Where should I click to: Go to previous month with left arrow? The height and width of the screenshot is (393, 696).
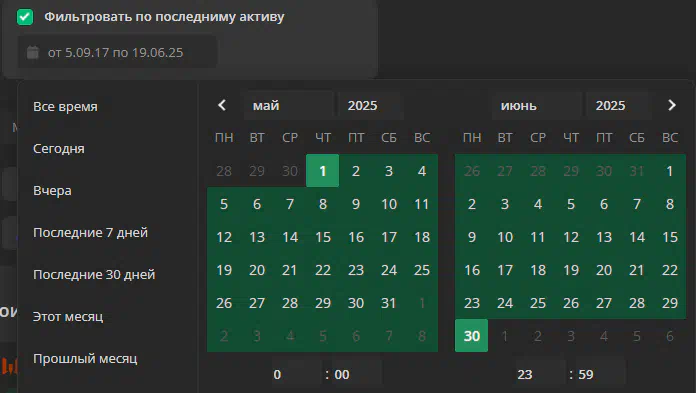click(222, 105)
